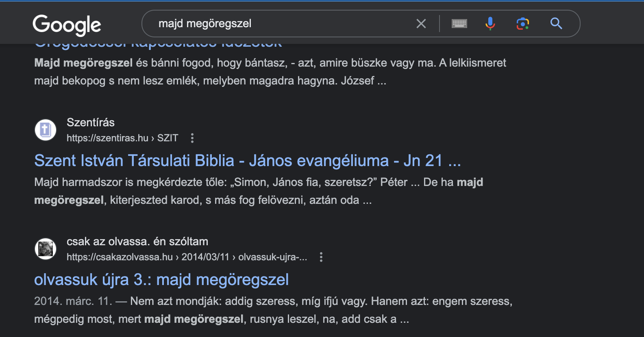Open three-dot menu for the csakazolvassa.hu result
Viewport: 644px width, 337px height.
tap(321, 257)
